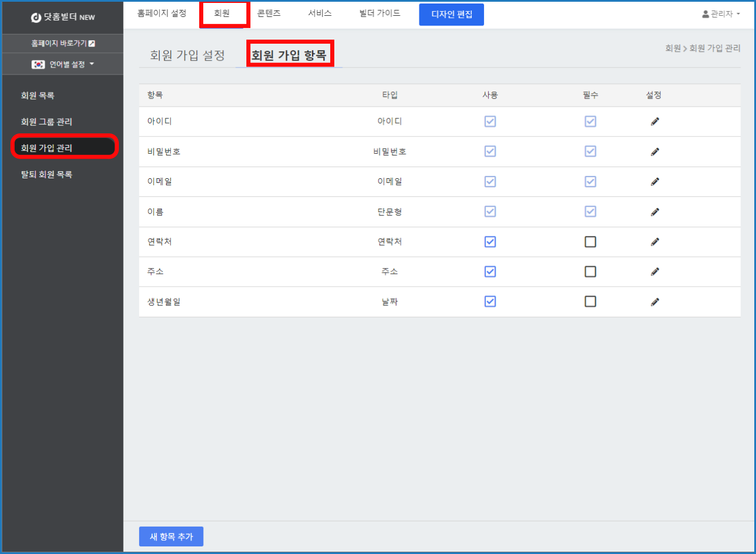Edit the 주소 field via pencil icon
756x554 pixels.
[x=655, y=271]
